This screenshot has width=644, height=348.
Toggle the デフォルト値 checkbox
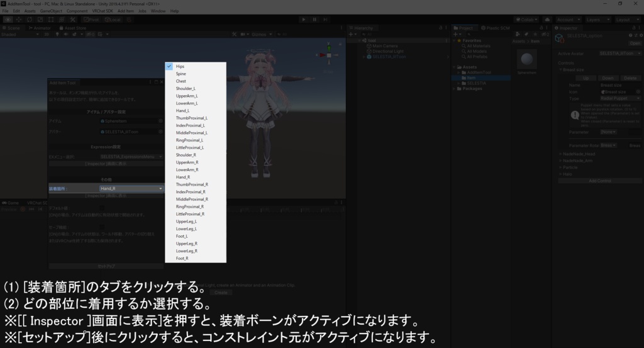pos(101,208)
